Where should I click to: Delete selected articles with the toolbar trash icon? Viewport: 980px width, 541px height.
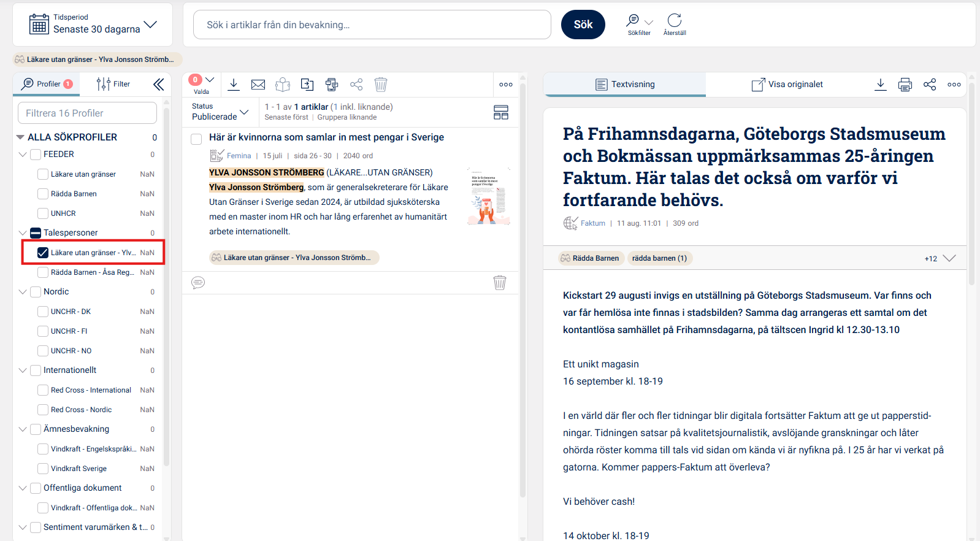[381, 85]
